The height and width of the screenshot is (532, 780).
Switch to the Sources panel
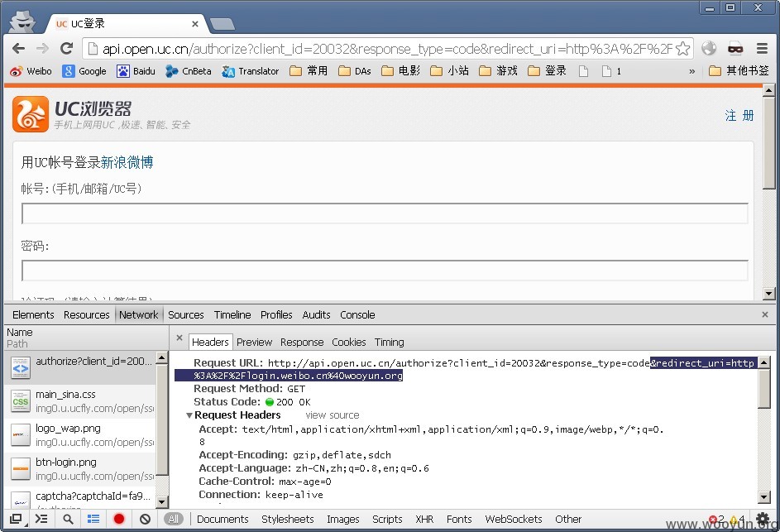click(185, 314)
